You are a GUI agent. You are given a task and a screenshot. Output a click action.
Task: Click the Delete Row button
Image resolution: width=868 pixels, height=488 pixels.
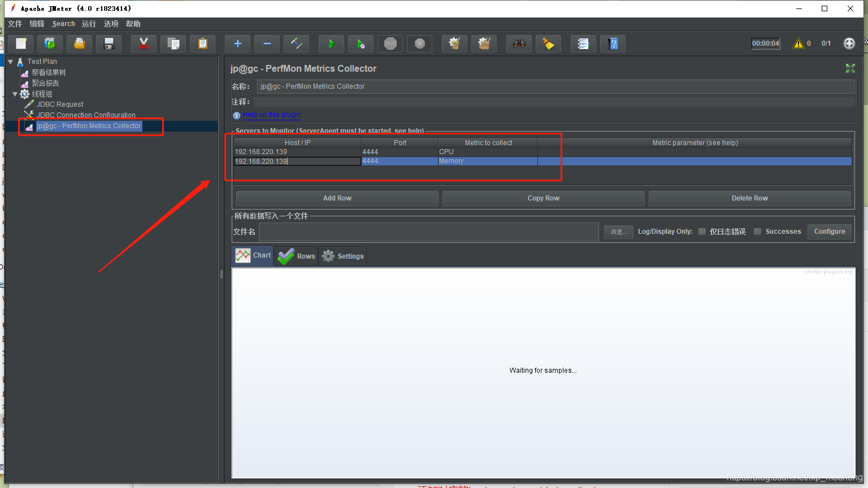750,198
